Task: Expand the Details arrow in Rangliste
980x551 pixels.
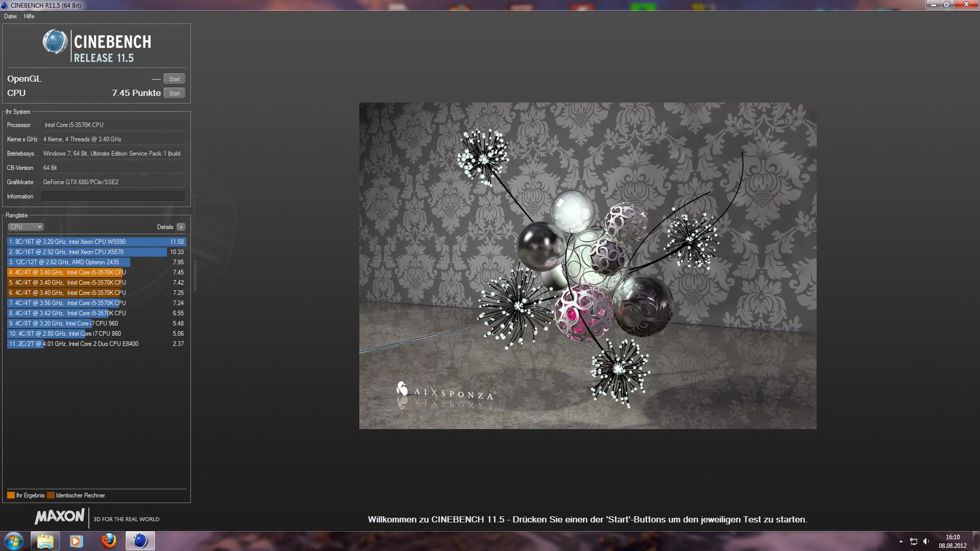Action: click(x=181, y=227)
